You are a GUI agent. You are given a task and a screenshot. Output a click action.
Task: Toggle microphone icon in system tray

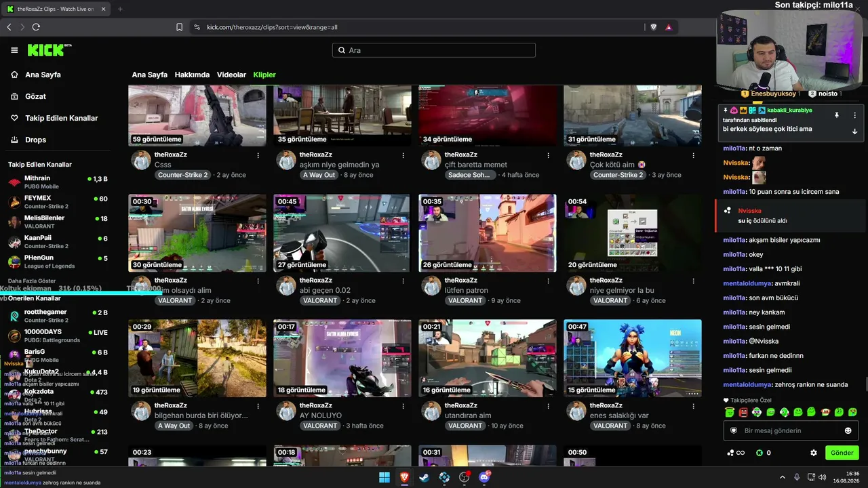[797, 477]
